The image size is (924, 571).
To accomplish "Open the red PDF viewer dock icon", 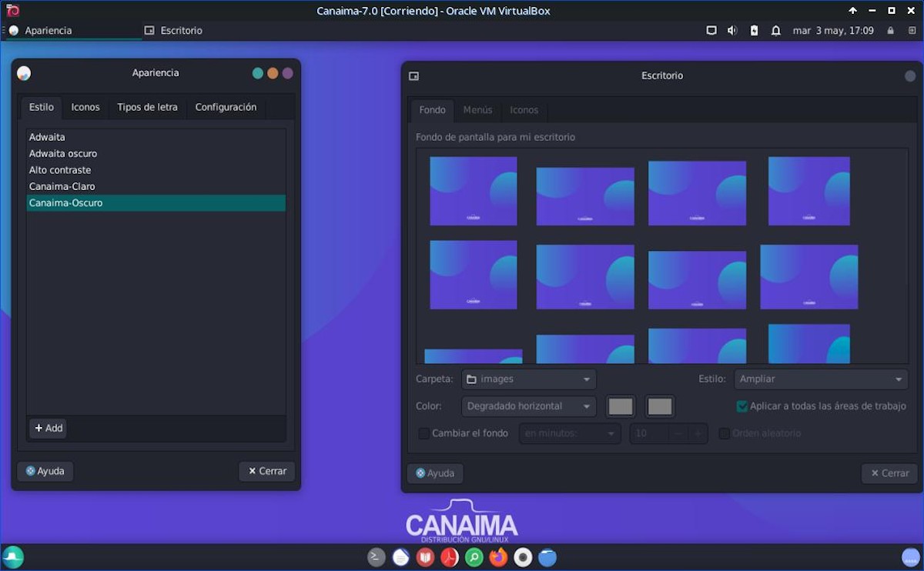I will pos(450,557).
